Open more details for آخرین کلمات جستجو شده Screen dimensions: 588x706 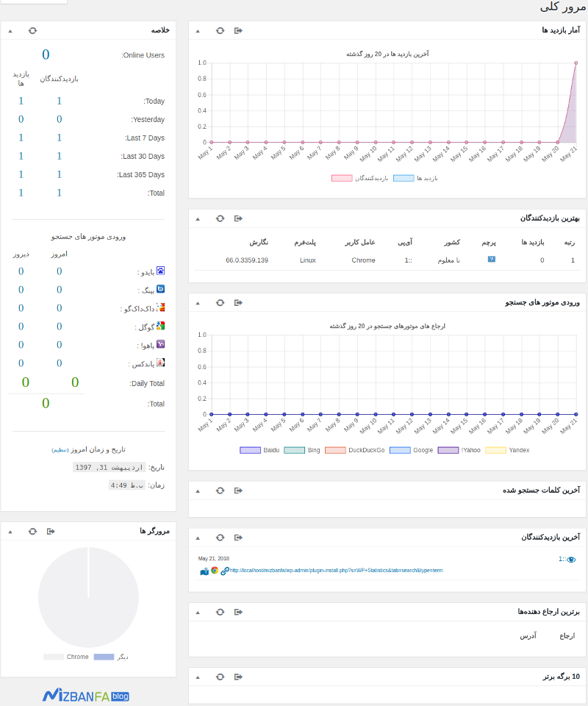click(238, 491)
